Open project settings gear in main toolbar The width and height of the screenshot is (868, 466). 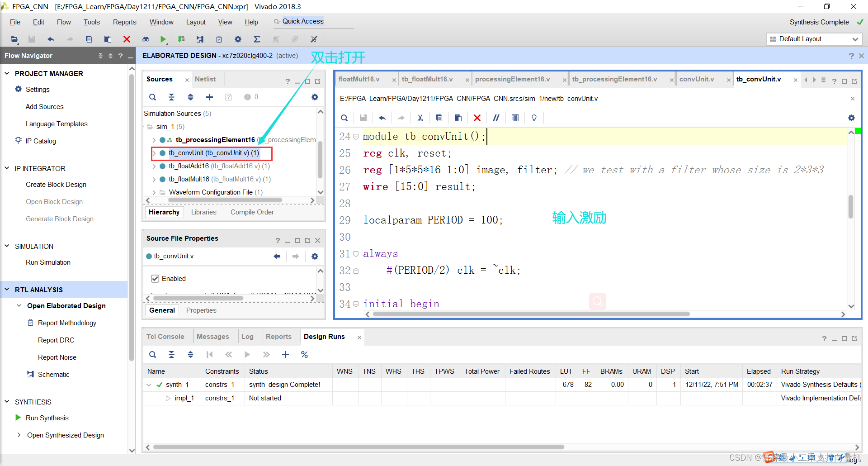tap(238, 39)
